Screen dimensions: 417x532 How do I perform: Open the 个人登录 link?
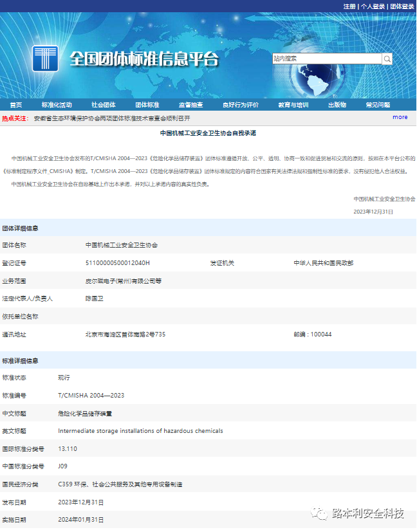[x=373, y=6]
